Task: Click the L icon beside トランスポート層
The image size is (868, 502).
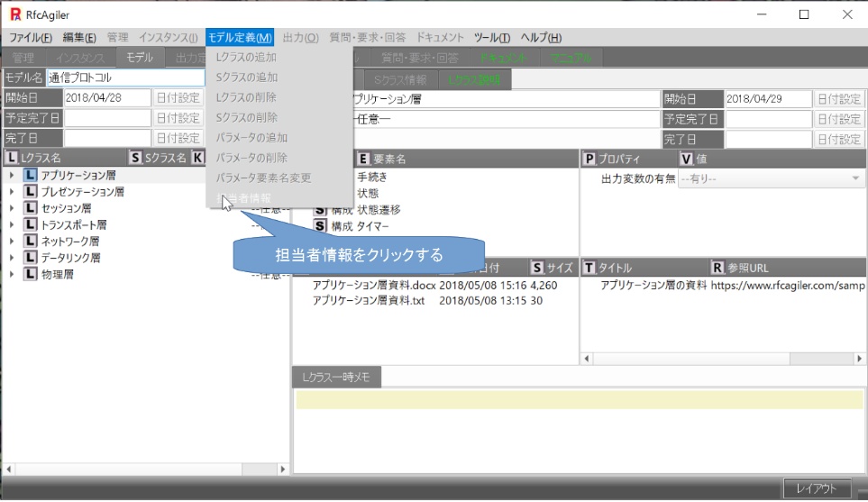Action: pos(31,225)
